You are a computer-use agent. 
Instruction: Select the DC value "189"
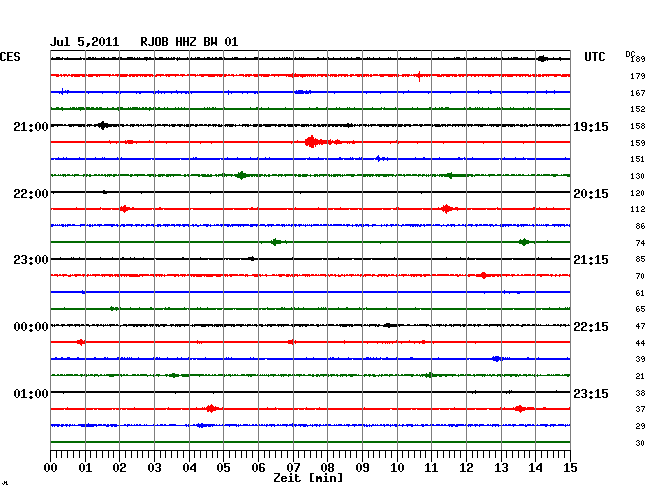(x=638, y=59)
